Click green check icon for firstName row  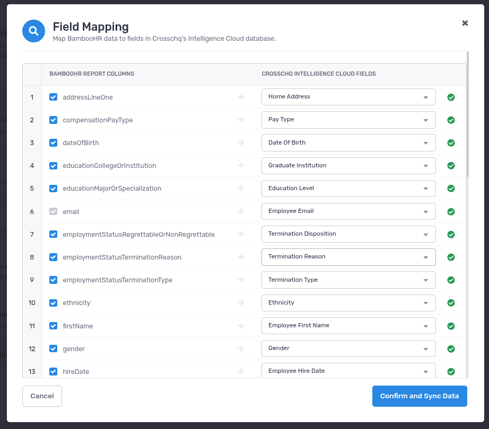pyautogui.click(x=451, y=326)
